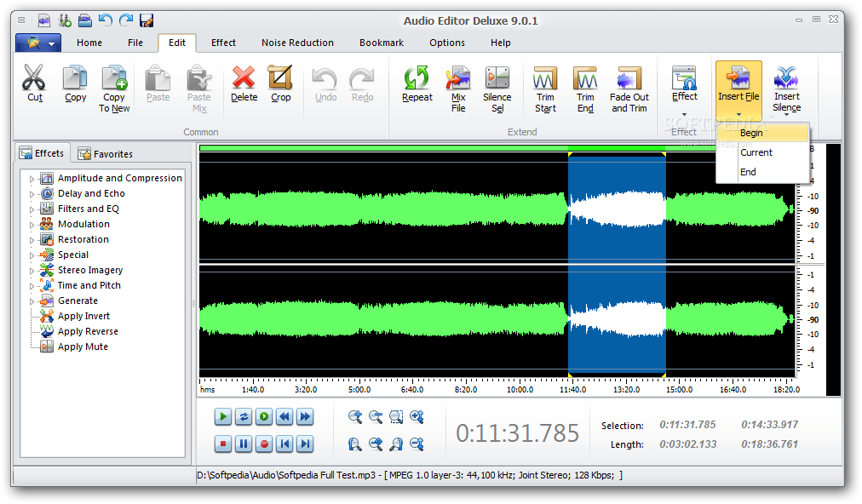The height and width of the screenshot is (504, 862).
Task: Start playback with green Play button
Action: (x=223, y=416)
